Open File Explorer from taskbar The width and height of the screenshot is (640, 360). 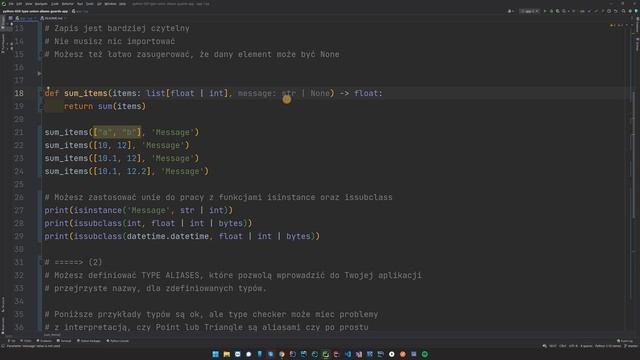227,354
